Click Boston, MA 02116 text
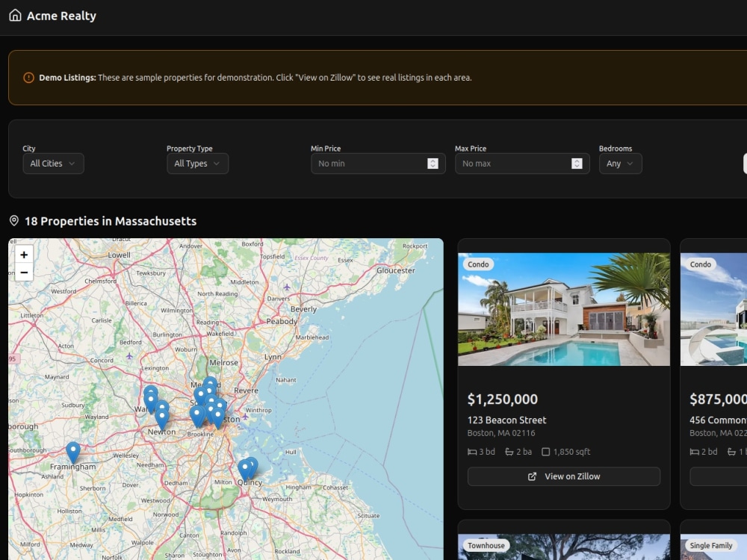 pyautogui.click(x=501, y=433)
